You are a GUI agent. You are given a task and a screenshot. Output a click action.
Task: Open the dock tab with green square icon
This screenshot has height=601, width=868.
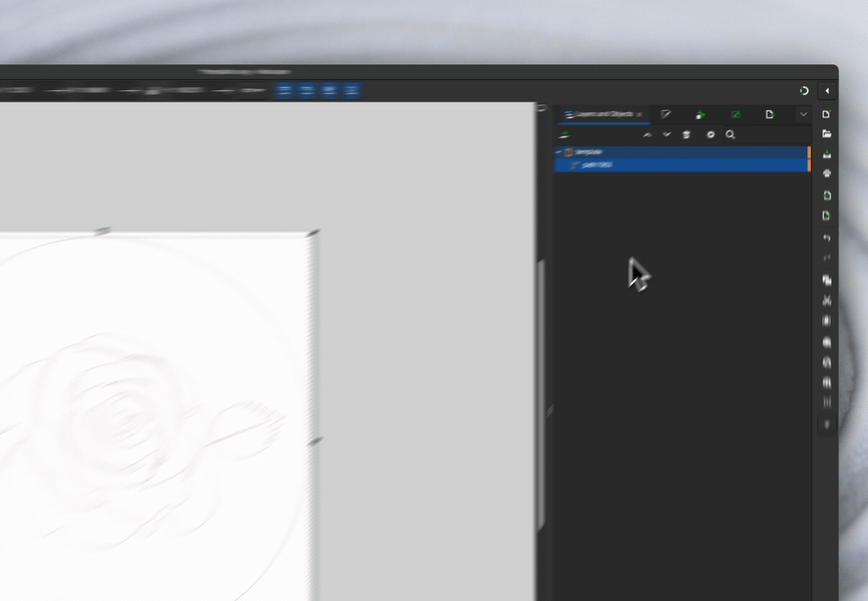pos(736,114)
